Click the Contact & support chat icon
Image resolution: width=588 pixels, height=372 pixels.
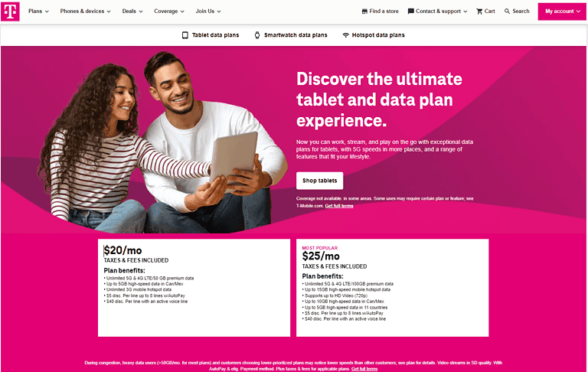(411, 11)
